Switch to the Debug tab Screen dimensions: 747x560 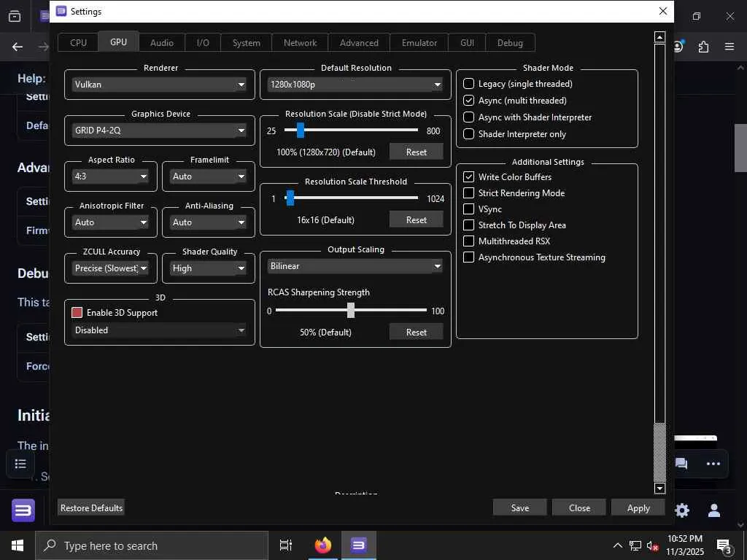[x=510, y=43]
